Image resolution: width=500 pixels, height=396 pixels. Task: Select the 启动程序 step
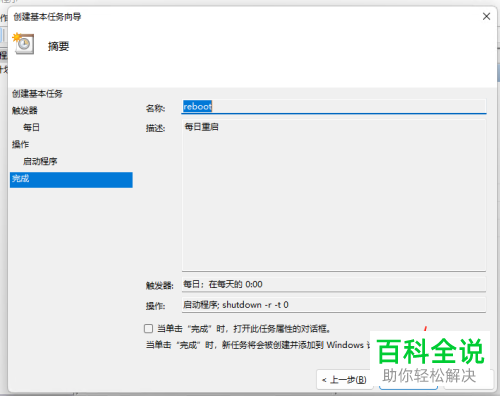point(40,161)
